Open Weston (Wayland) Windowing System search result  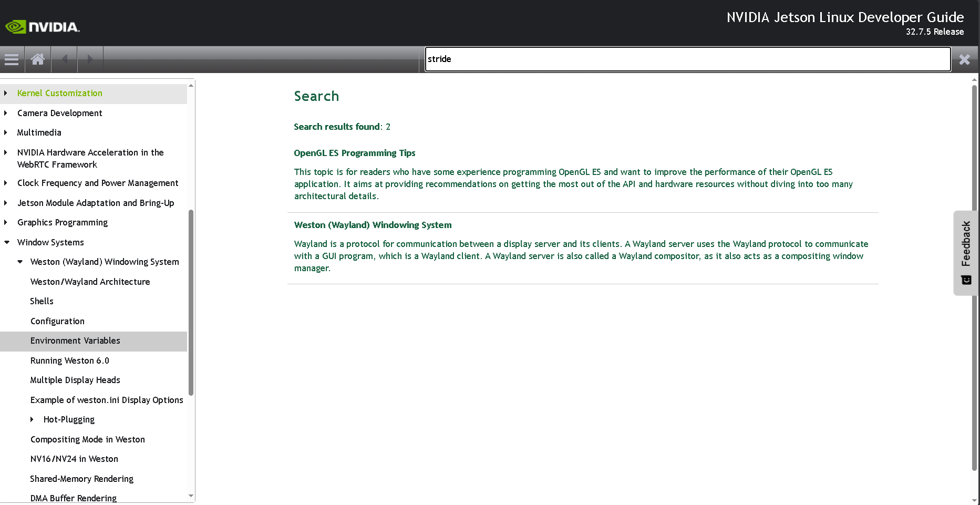(x=373, y=225)
